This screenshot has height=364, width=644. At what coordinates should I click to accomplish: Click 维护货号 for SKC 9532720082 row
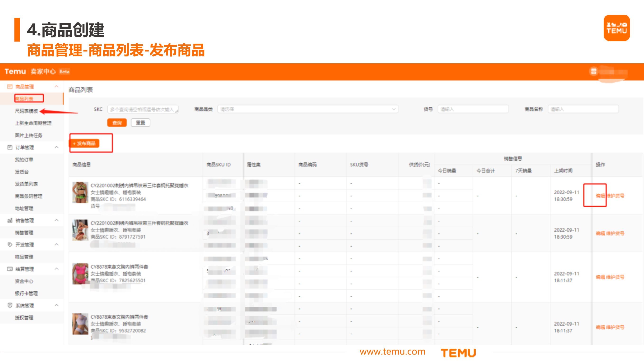click(x=615, y=327)
